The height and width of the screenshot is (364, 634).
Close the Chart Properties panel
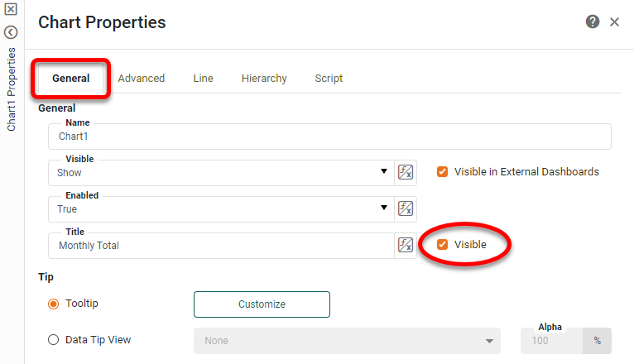pos(615,22)
